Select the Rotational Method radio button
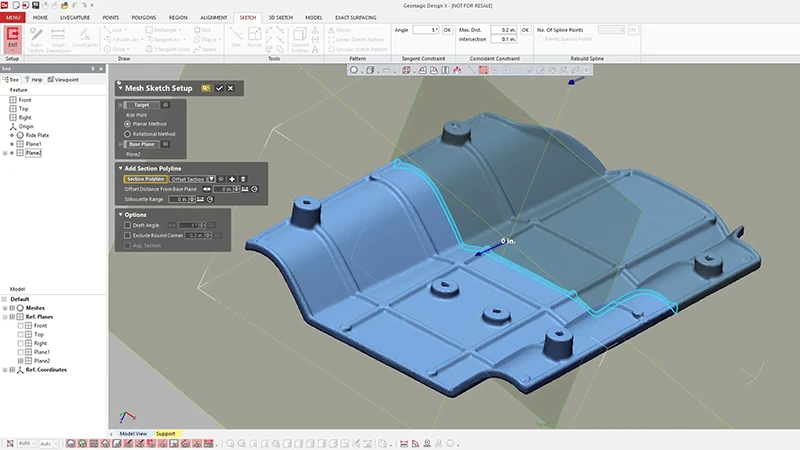The height and width of the screenshot is (450, 800). [128, 133]
